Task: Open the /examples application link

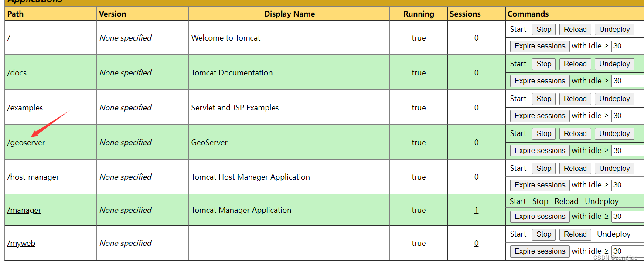Action: pos(25,108)
